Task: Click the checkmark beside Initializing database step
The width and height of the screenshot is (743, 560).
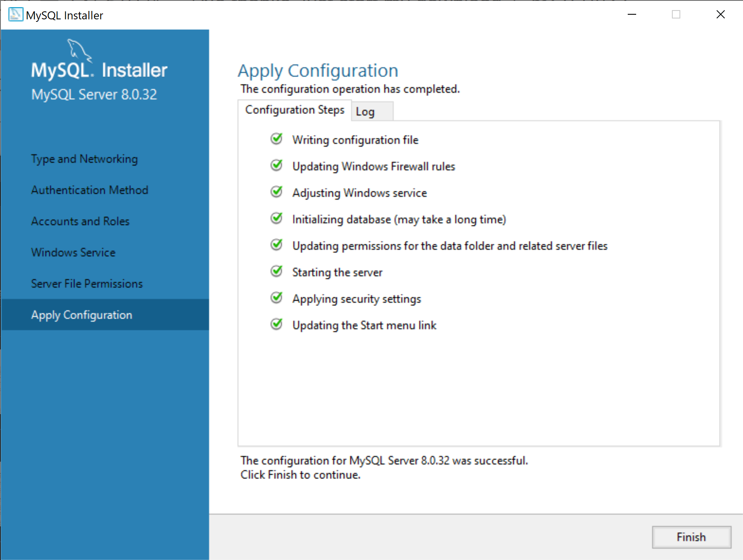Action: 276,218
